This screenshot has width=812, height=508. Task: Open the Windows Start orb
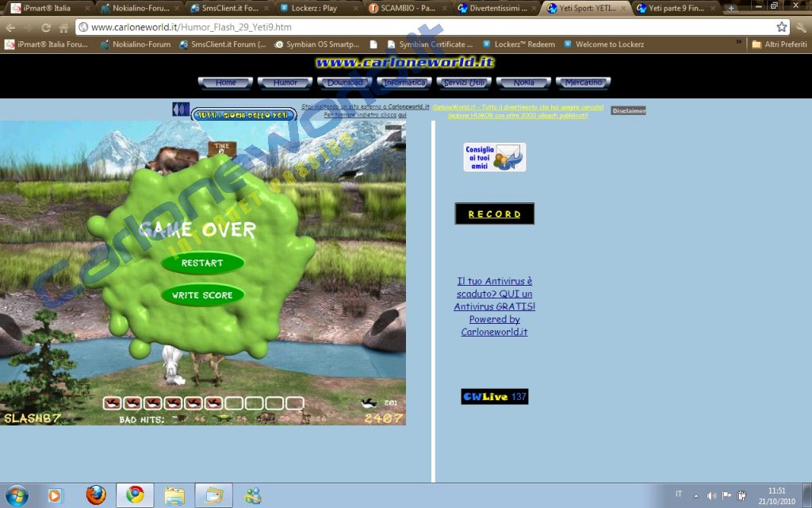click(x=16, y=495)
